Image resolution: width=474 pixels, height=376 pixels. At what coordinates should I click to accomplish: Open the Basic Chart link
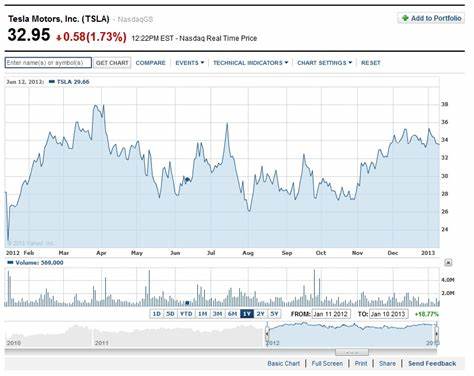(283, 363)
